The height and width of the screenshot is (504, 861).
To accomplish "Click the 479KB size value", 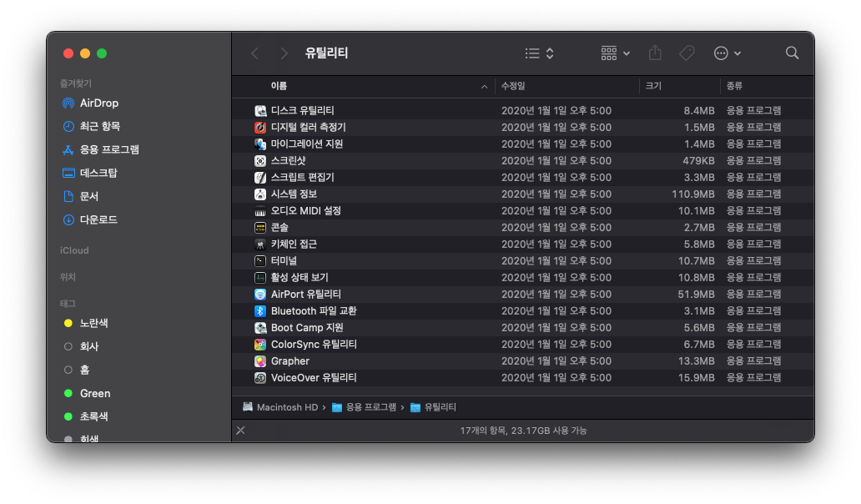I will click(x=698, y=161).
